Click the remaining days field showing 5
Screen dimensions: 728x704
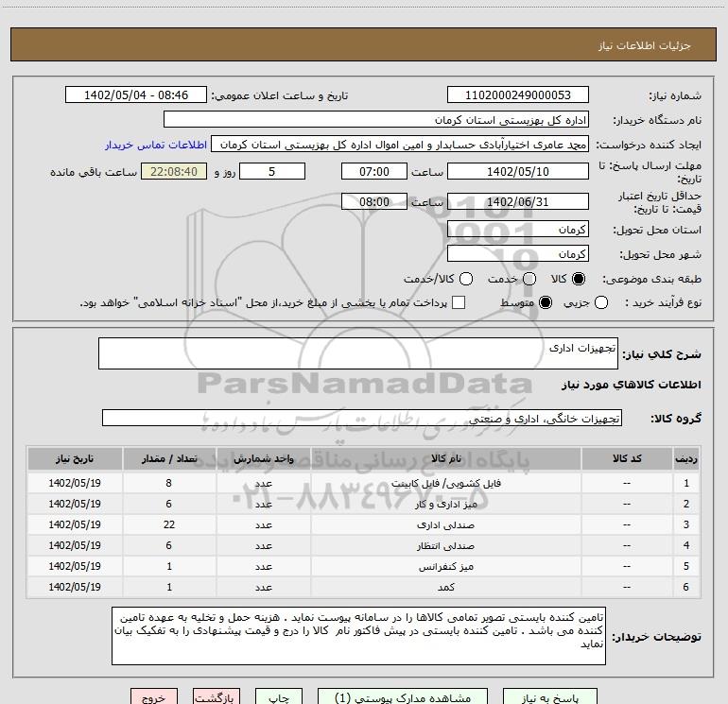(x=272, y=171)
